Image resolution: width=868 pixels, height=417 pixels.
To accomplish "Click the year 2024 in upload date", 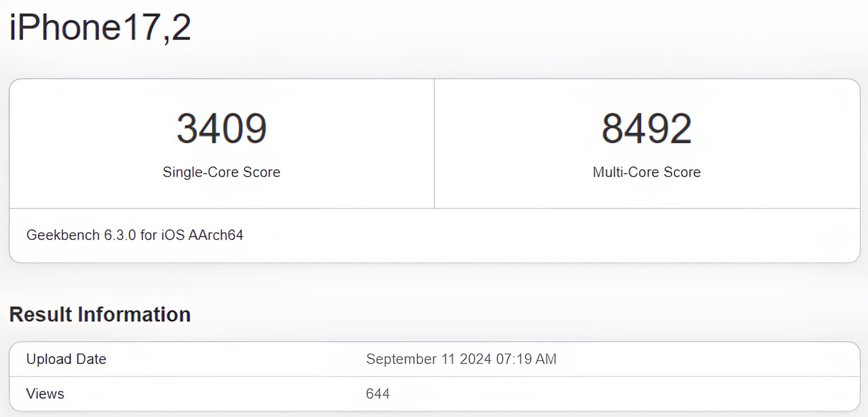I will coord(475,359).
